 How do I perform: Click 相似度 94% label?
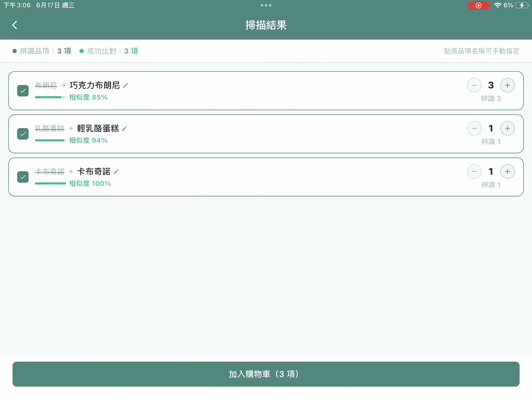coord(88,140)
